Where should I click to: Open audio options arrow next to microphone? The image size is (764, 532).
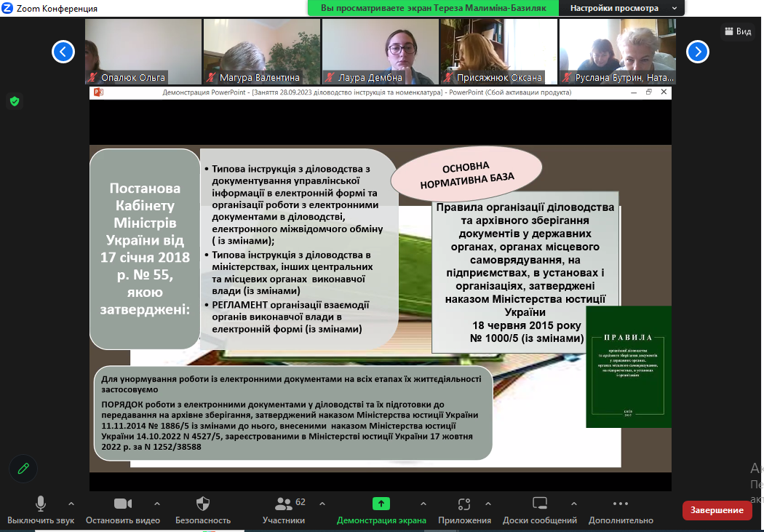[71, 504]
